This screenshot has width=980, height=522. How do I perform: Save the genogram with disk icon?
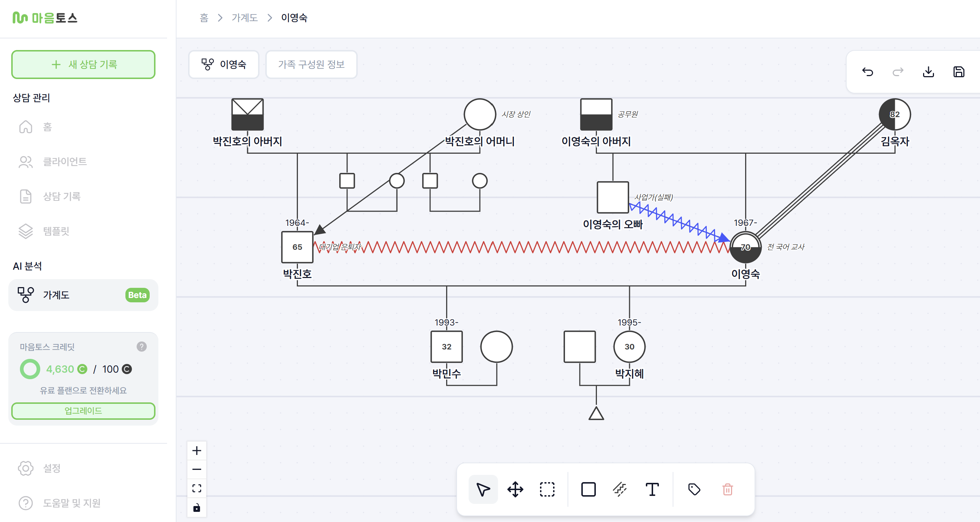tap(959, 72)
